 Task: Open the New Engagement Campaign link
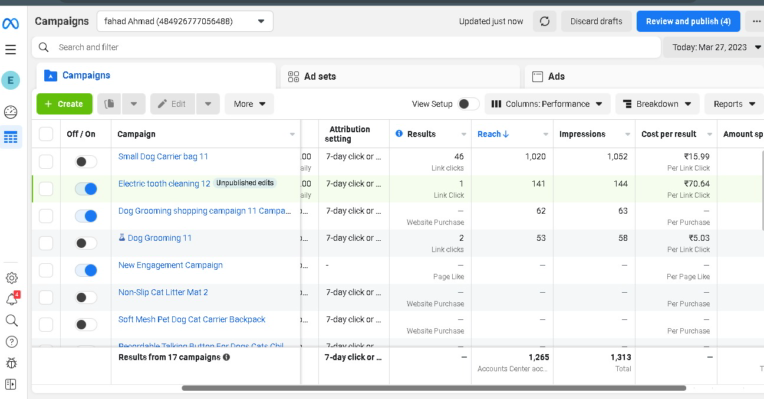(170, 265)
